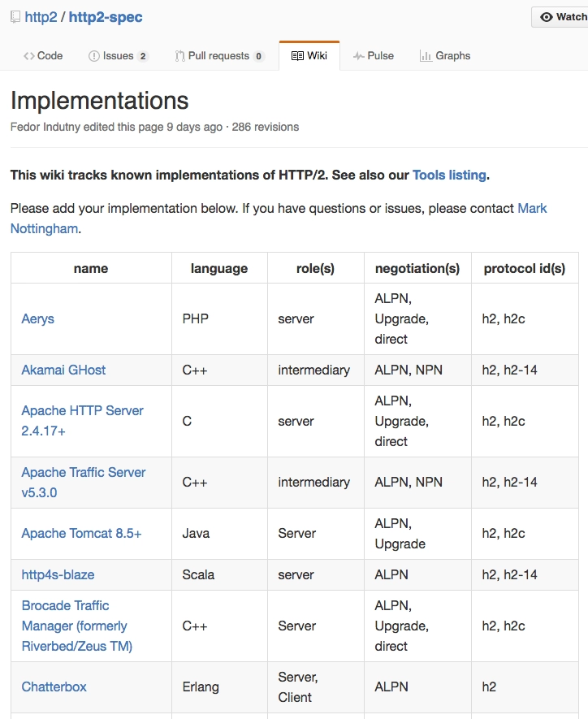Go to the Pulse tab
588x719 pixels.
pos(374,55)
